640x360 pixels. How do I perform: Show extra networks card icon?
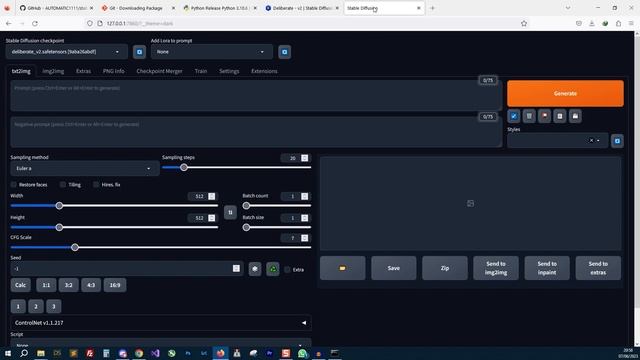tap(544, 116)
